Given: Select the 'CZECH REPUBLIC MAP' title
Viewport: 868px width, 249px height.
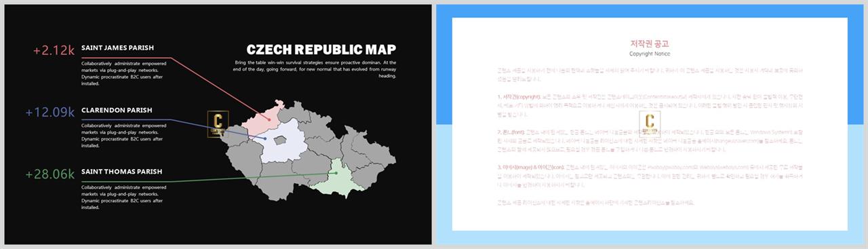Looking at the screenshot, I should coord(321,50).
